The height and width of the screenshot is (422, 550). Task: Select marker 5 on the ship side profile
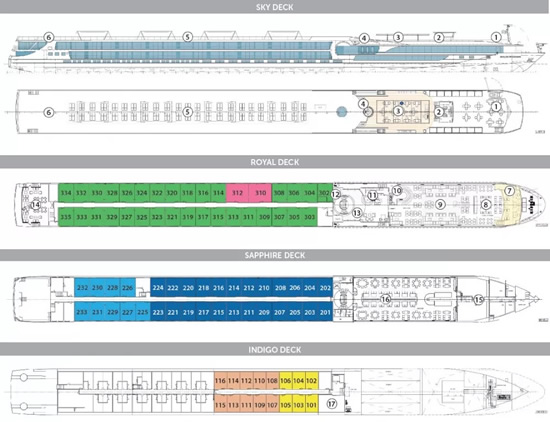(x=188, y=37)
